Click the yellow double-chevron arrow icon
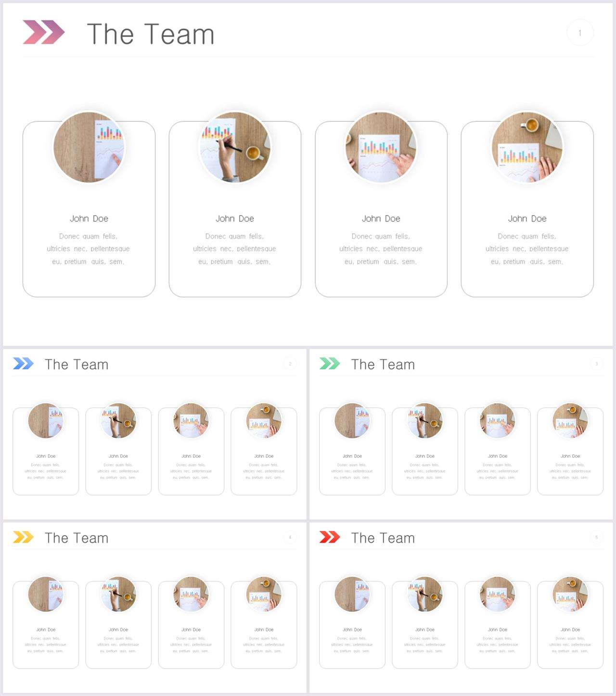616x696 pixels. pos(23,537)
